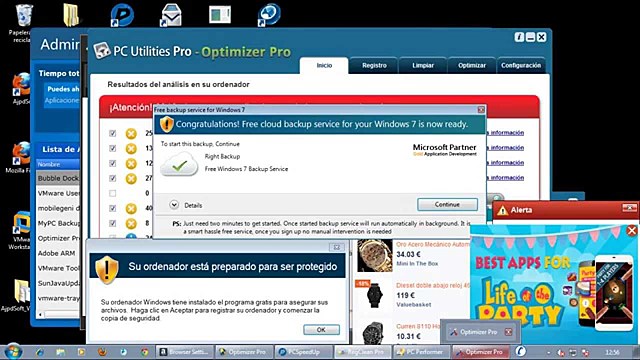Click the Nombre column header in Admin window
The height and width of the screenshot is (360, 640).
58,164
